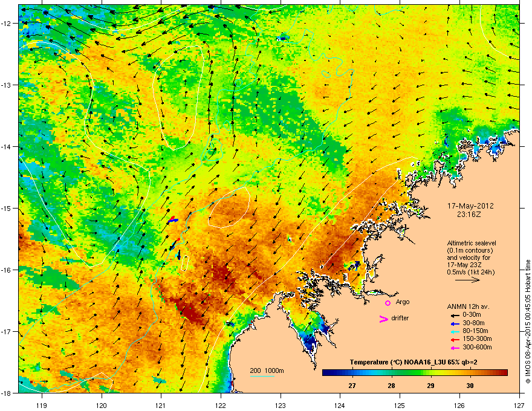Click the longitude axis label 126
This screenshot has height=411, width=532.
tap(459, 405)
